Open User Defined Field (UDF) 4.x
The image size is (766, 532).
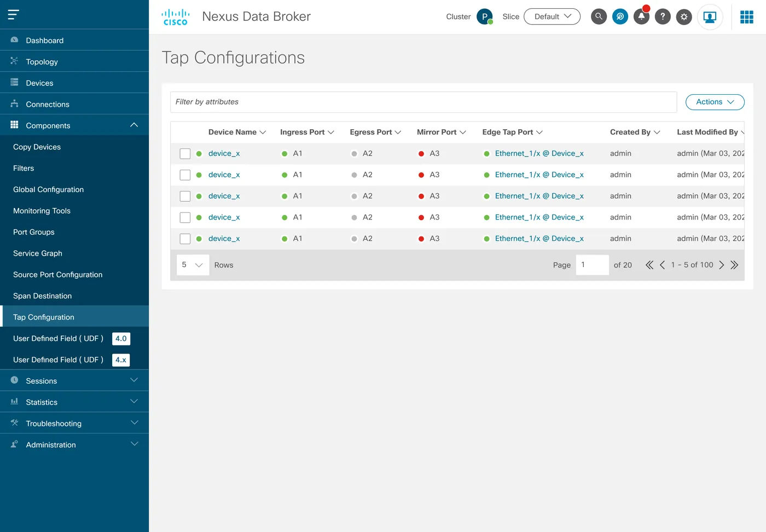pos(74,360)
